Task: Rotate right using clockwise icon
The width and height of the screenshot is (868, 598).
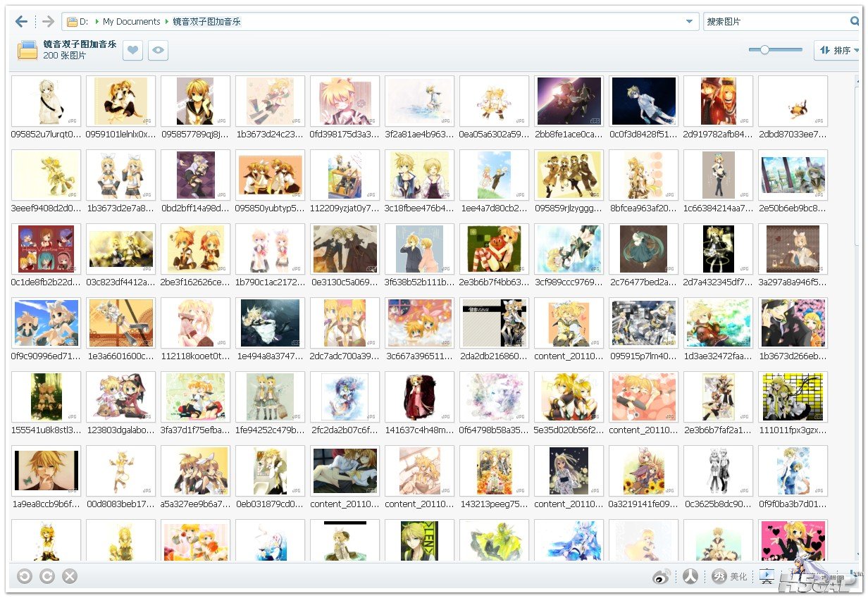Action: click(x=47, y=576)
